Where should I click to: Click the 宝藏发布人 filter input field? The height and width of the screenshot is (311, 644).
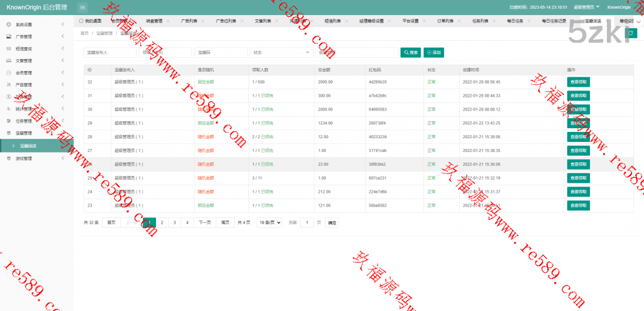click(x=109, y=52)
